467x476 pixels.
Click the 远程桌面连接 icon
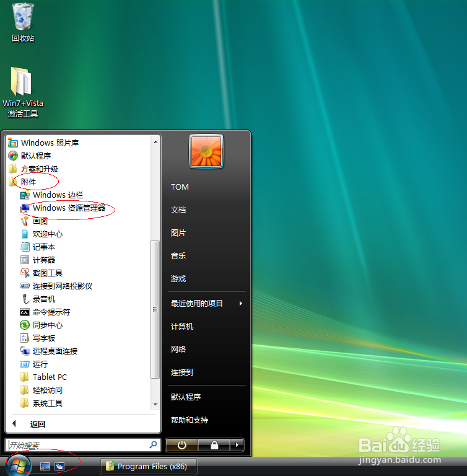25,351
